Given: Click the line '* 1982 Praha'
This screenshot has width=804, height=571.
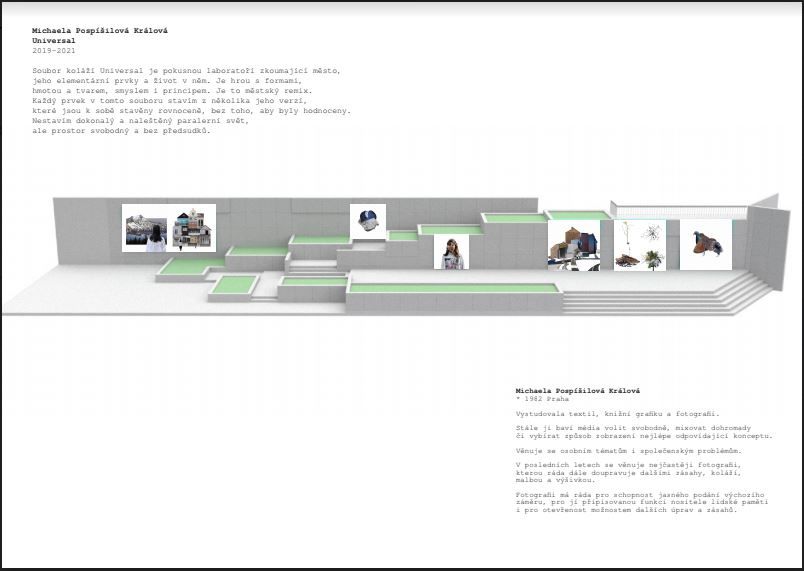Looking at the screenshot, I should pyautogui.click(x=542, y=399).
